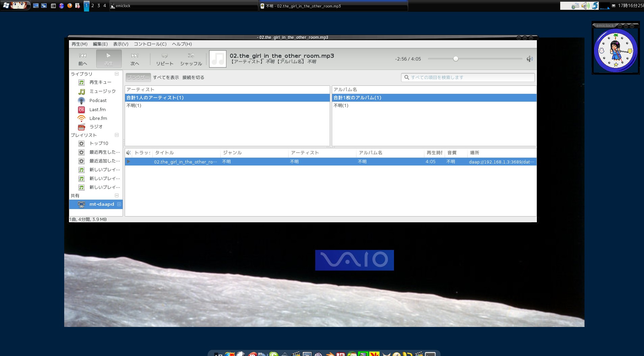Viewport: 644px width, 356px height.
Task: Click the volume speaker icon
Action: coord(529,59)
